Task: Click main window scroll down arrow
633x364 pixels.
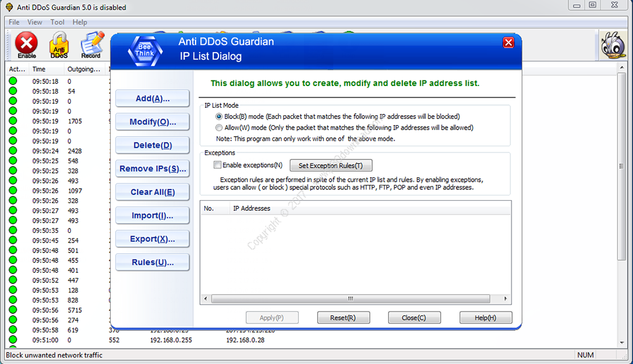Action: [622, 342]
